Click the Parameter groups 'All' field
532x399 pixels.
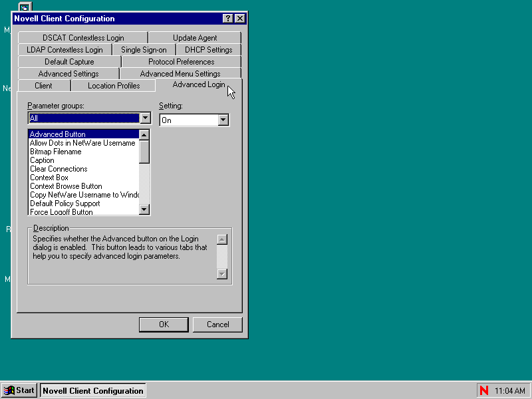84,118
